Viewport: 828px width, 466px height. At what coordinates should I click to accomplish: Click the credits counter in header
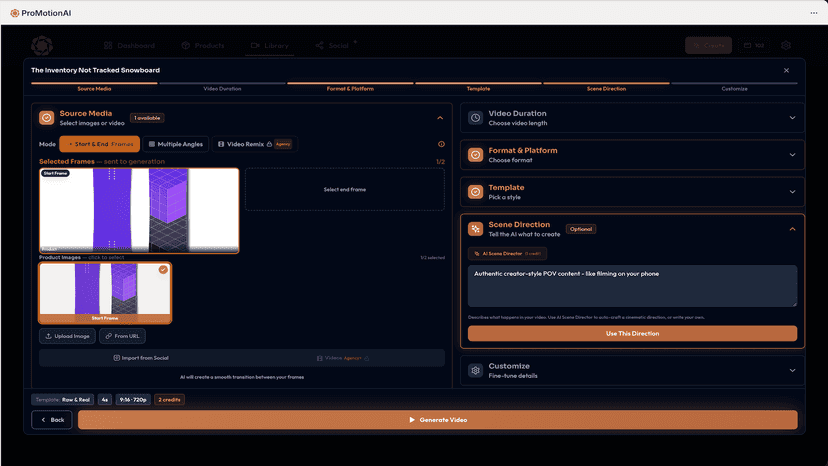(x=754, y=45)
